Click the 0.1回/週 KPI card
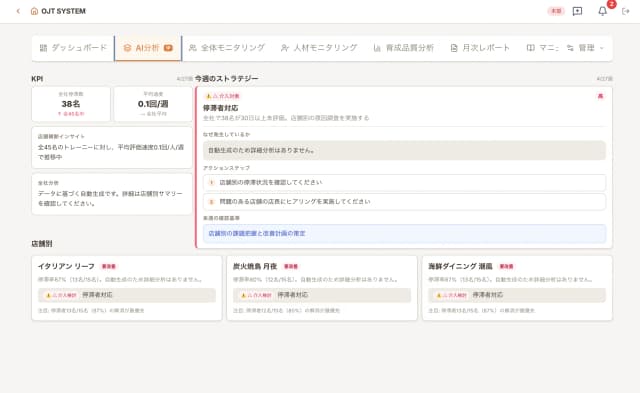The height and width of the screenshot is (393, 640). pyautogui.click(x=153, y=104)
